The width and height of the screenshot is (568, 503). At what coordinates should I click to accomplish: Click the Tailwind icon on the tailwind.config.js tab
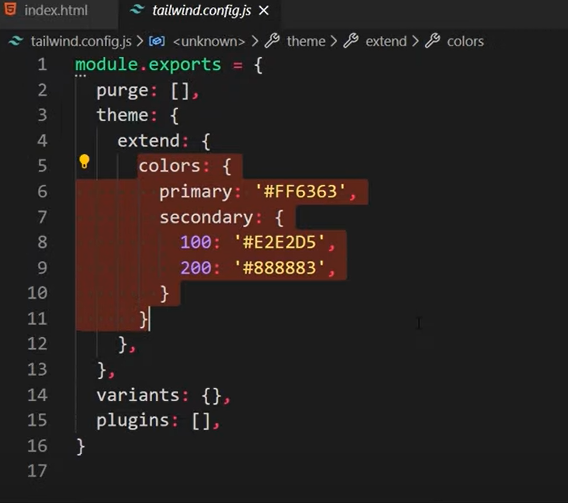[x=137, y=10]
